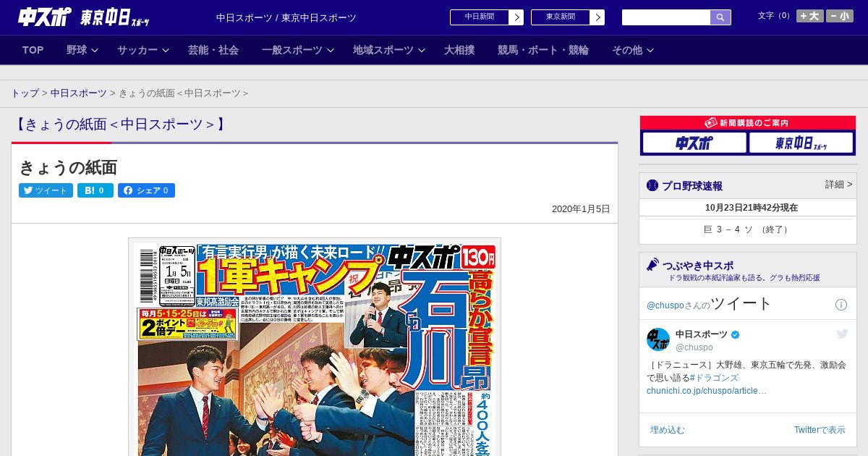This screenshot has width=868, height=456.
Task: Open the 大相撲 menu item
Action: (x=459, y=50)
